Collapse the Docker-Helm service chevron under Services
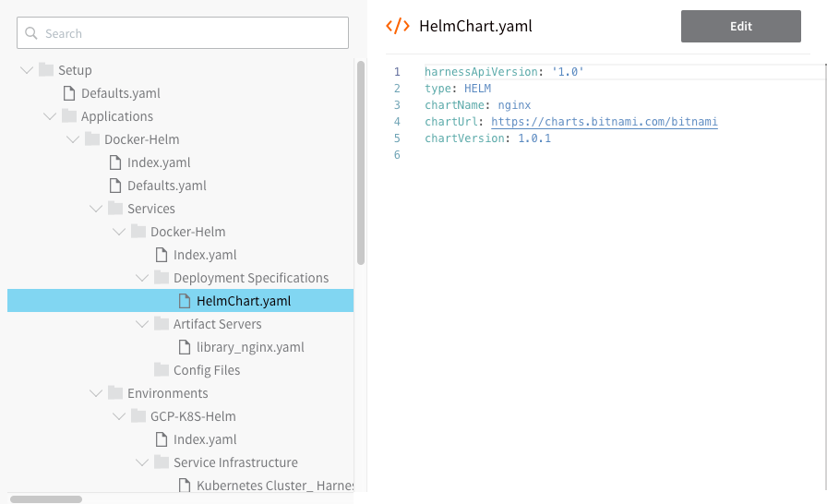The image size is (827, 504). [x=119, y=232]
